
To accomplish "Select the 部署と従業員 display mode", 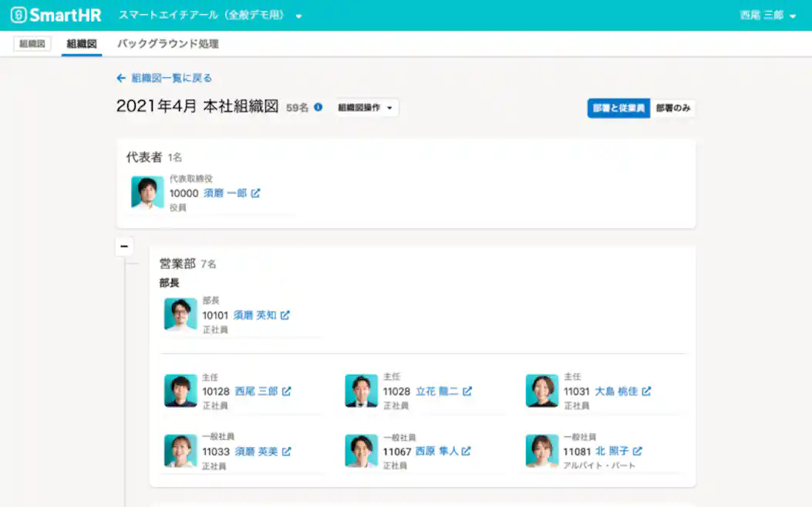I will [618, 109].
